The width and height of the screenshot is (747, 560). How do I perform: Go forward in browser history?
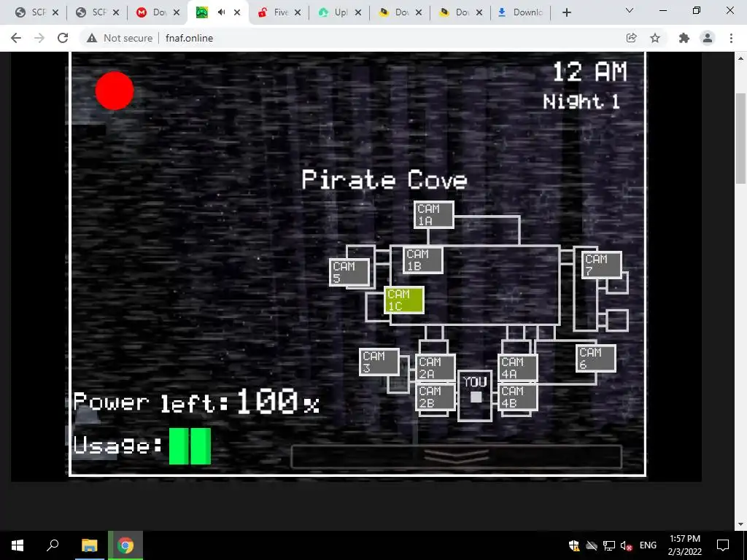39,38
